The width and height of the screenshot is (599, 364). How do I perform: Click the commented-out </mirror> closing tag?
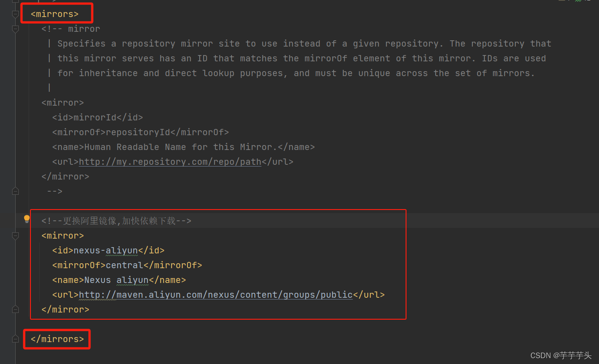[x=65, y=176]
